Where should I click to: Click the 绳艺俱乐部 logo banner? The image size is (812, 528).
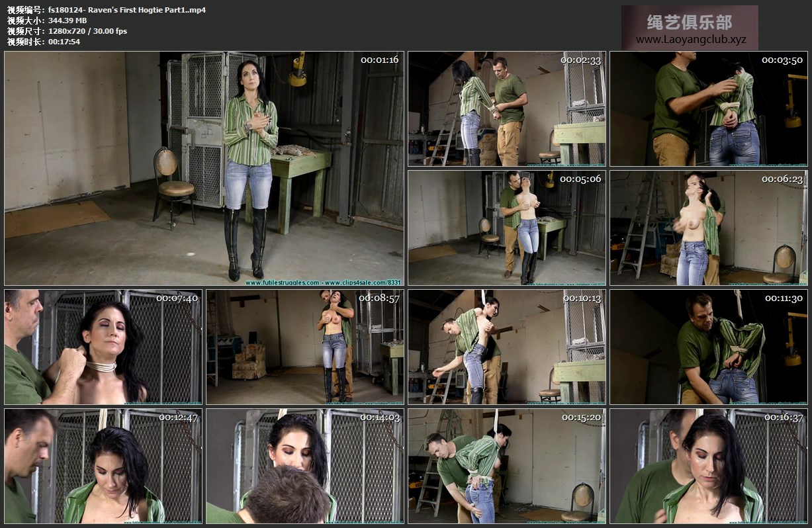[x=689, y=22]
